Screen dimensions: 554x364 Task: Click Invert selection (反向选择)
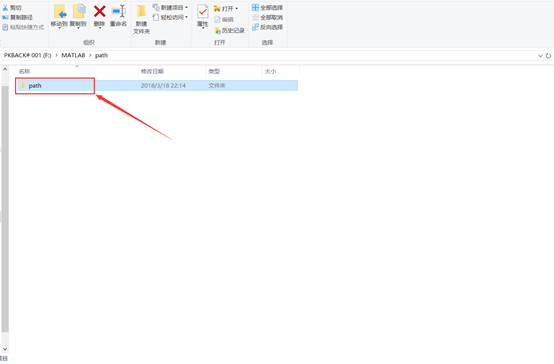pyautogui.click(x=267, y=27)
